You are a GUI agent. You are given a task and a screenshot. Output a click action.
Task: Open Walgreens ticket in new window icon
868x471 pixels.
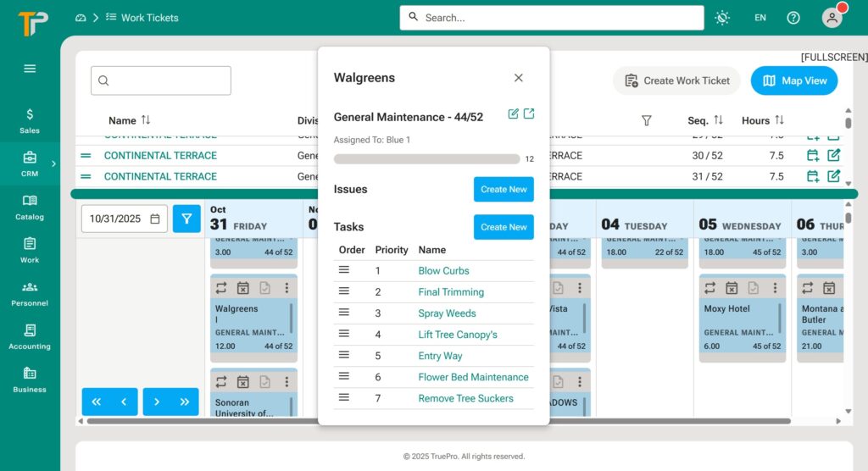(x=529, y=114)
